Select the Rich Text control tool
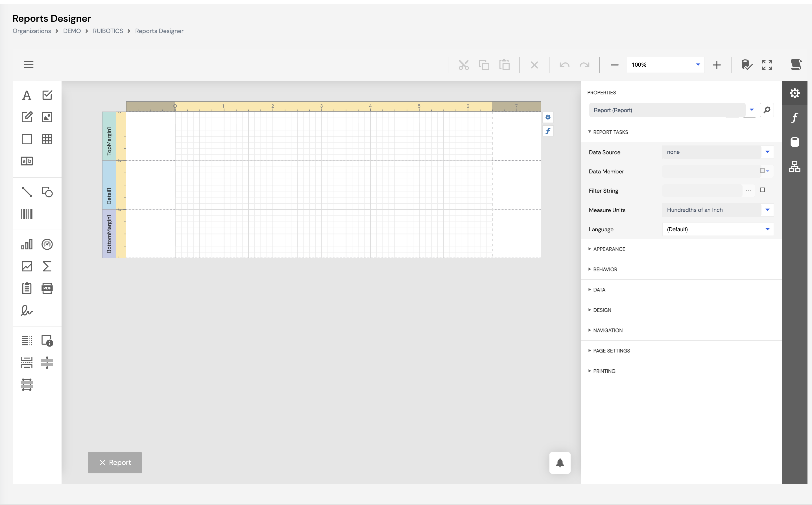This screenshot has width=812, height=505. [27, 117]
